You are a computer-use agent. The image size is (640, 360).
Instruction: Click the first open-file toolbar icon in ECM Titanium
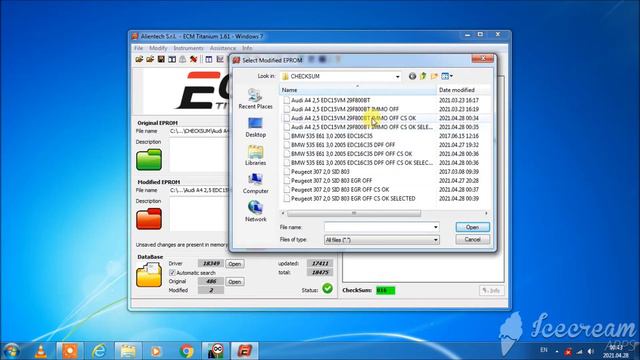click(139, 60)
